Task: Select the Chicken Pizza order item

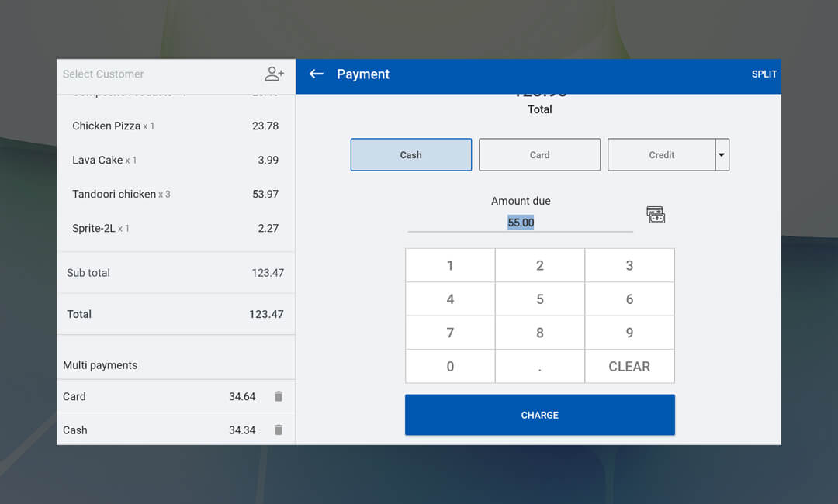Action: [175, 126]
